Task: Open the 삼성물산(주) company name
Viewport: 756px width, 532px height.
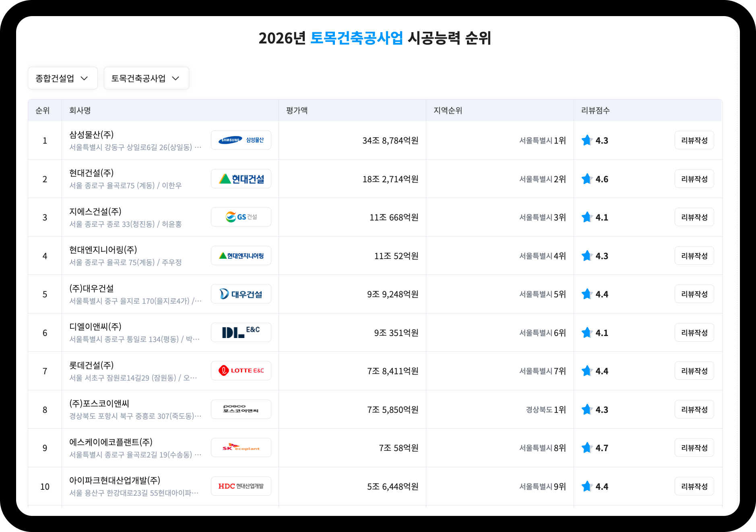Action: tap(91, 134)
